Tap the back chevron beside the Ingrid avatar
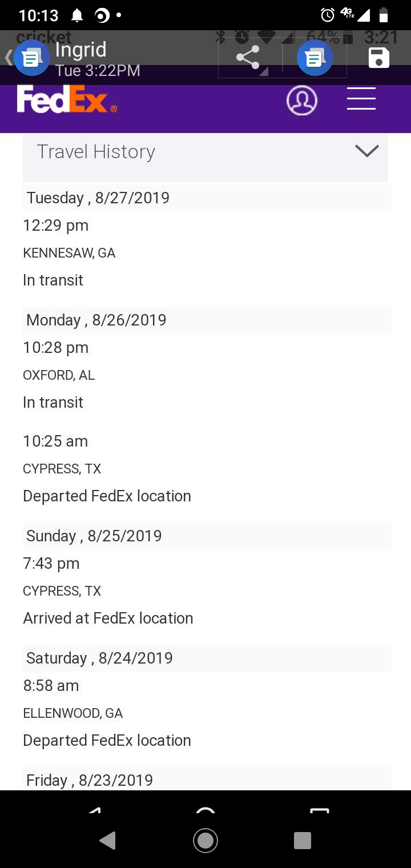 click(x=8, y=58)
